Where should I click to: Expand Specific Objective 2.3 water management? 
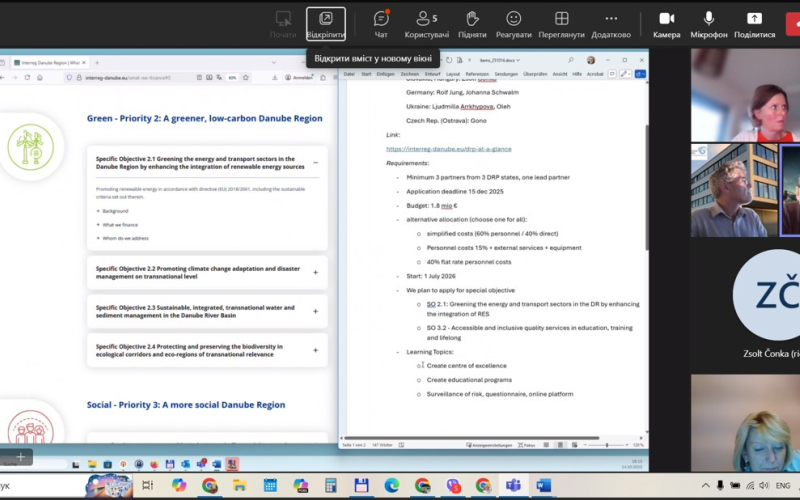click(x=316, y=311)
